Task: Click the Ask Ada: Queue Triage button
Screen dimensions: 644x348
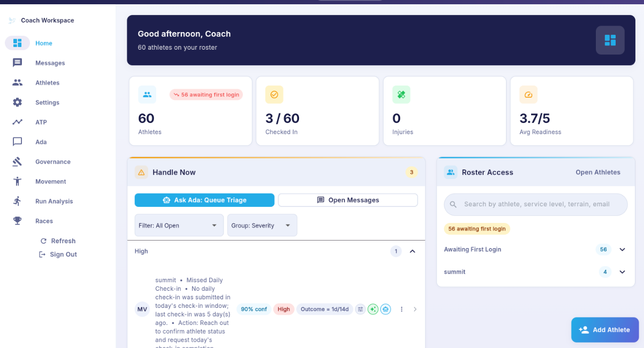Action: 204,200
